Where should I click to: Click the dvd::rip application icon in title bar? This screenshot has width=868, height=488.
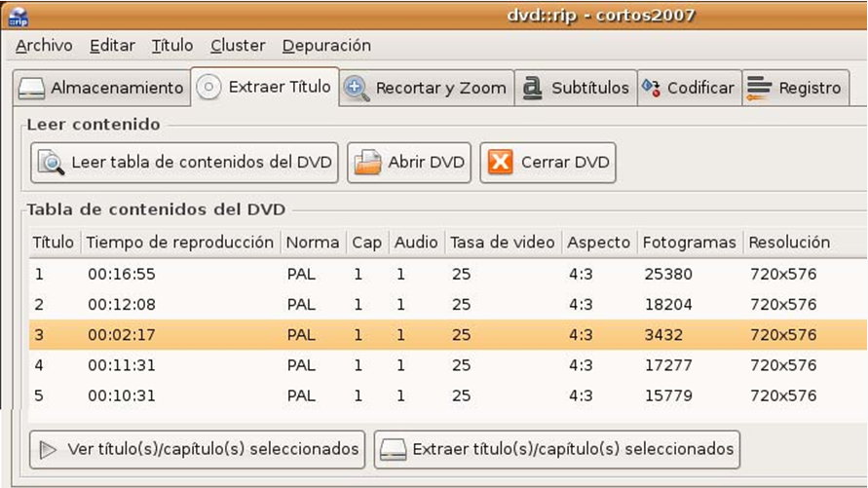[19, 18]
